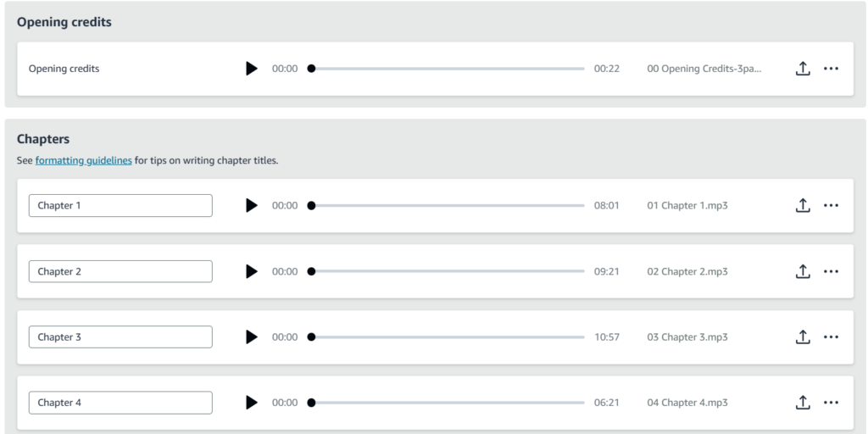The height and width of the screenshot is (434, 868).
Task: Upload a replacement file for Chapter 3
Action: point(803,337)
